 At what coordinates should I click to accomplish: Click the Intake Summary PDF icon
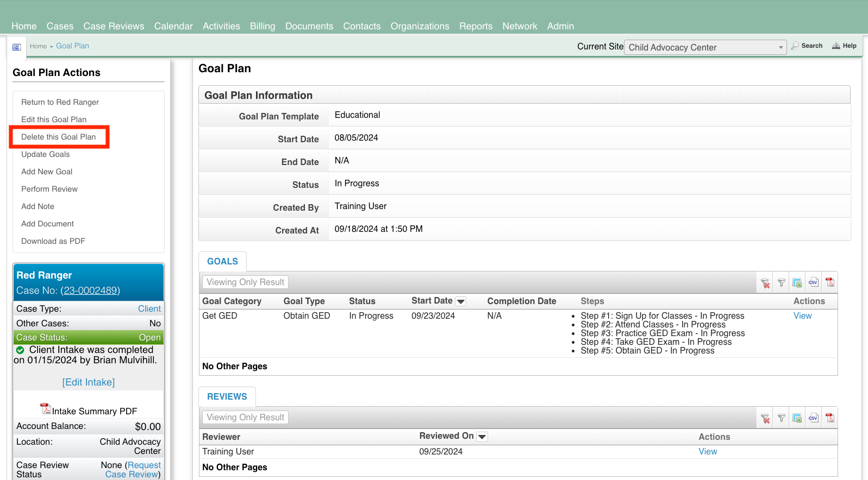(x=46, y=408)
